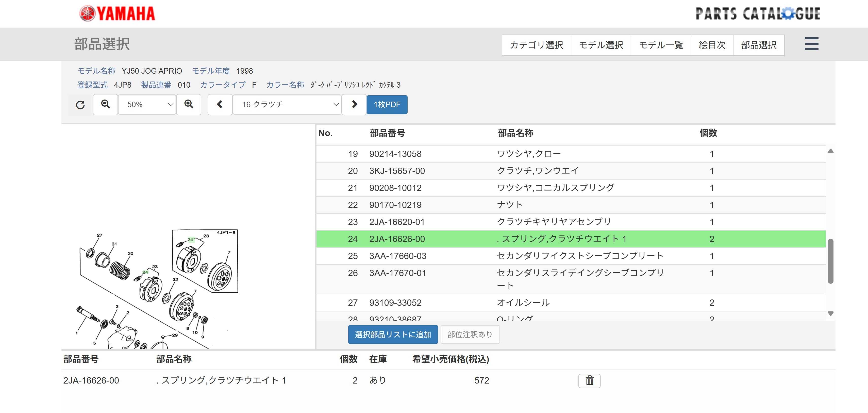Switch to モデル一覧 tab

661,45
